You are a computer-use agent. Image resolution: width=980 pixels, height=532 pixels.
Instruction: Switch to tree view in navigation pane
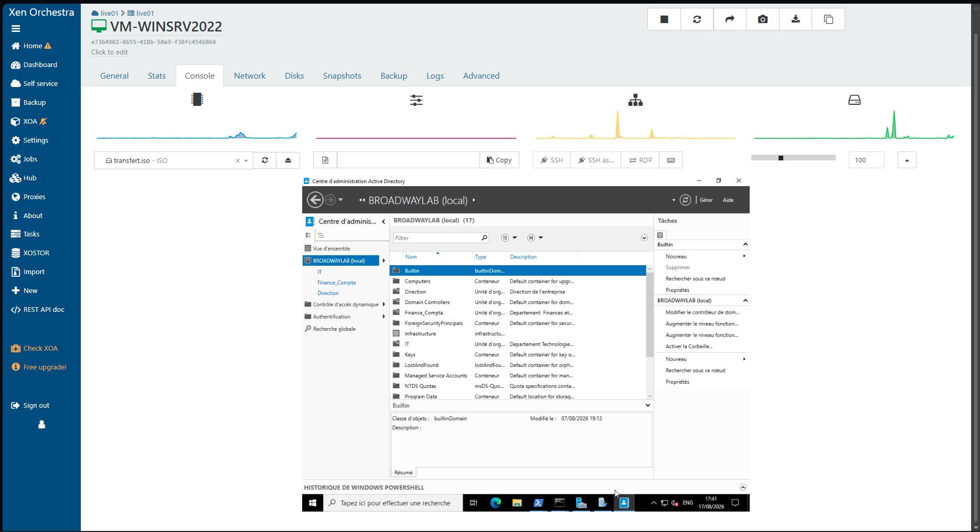point(321,235)
